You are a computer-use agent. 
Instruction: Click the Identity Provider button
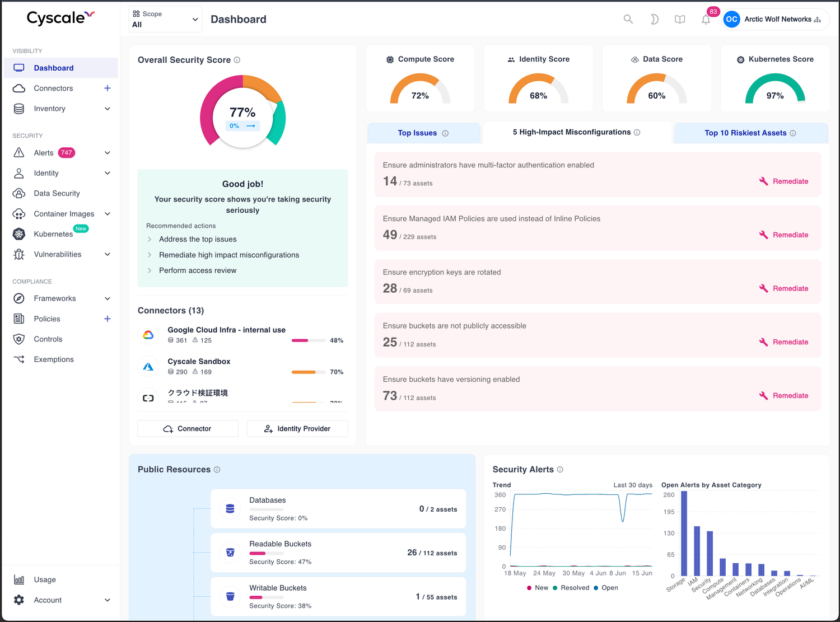(297, 428)
